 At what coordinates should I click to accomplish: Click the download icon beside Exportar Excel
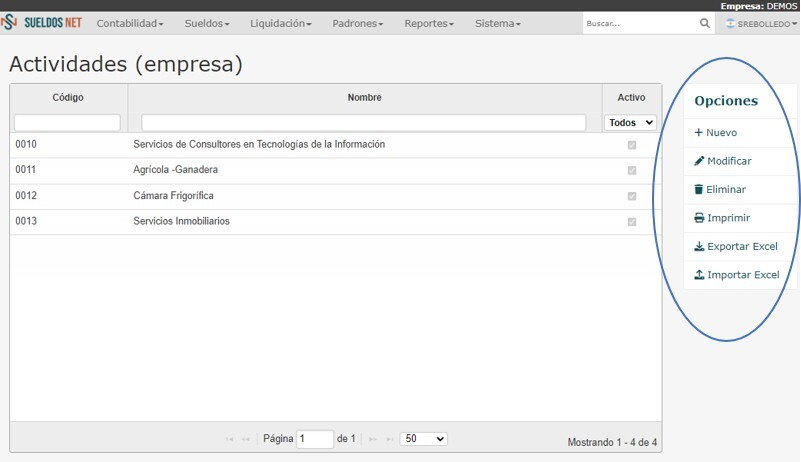[x=699, y=246]
